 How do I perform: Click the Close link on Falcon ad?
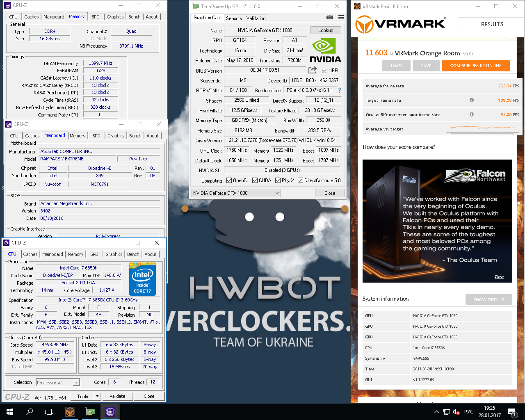click(499, 277)
